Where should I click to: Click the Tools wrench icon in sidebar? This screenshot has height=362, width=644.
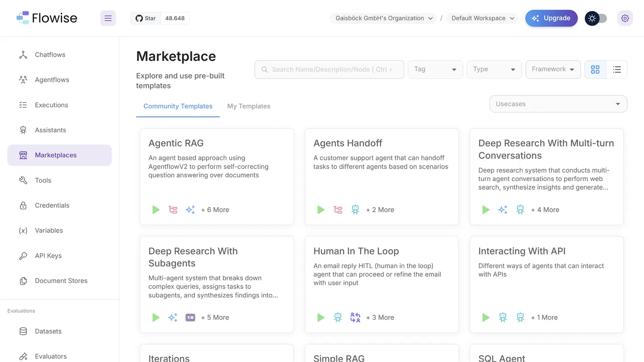(23, 180)
